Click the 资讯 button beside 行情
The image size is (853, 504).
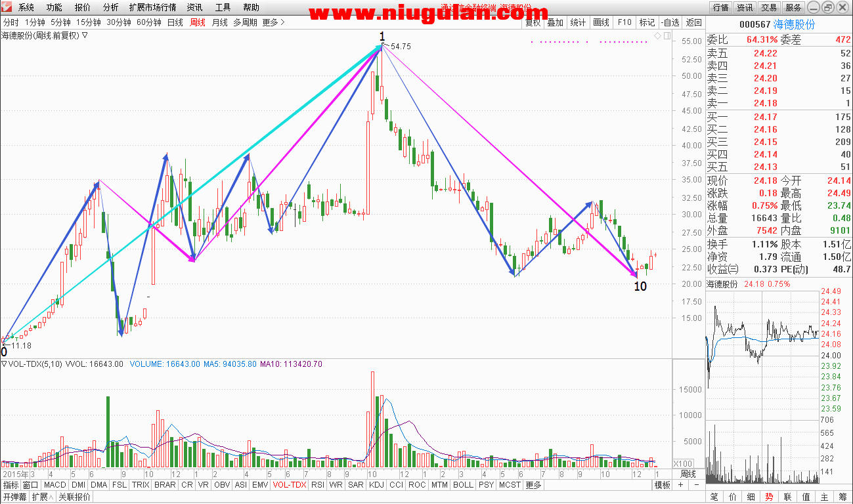745,7
